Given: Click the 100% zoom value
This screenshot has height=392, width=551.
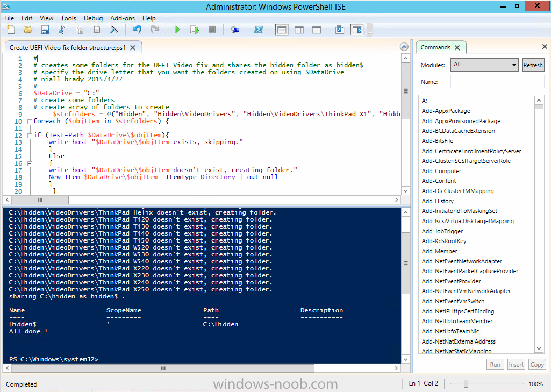Looking at the screenshot, I should pyautogui.click(x=535, y=384).
